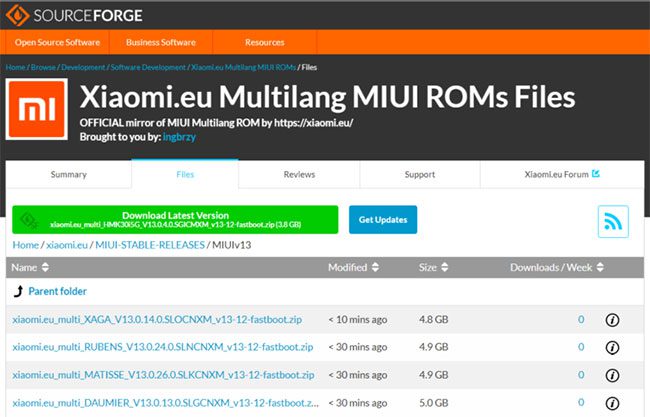650x417 pixels.
Task: Download the XAGA V13.0.14.0 fastboot zip
Action: (157, 320)
